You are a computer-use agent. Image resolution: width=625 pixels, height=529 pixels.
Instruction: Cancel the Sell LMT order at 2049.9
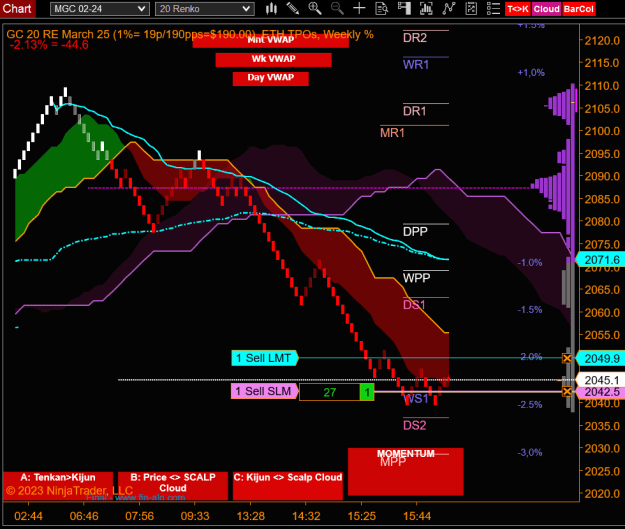coord(567,358)
